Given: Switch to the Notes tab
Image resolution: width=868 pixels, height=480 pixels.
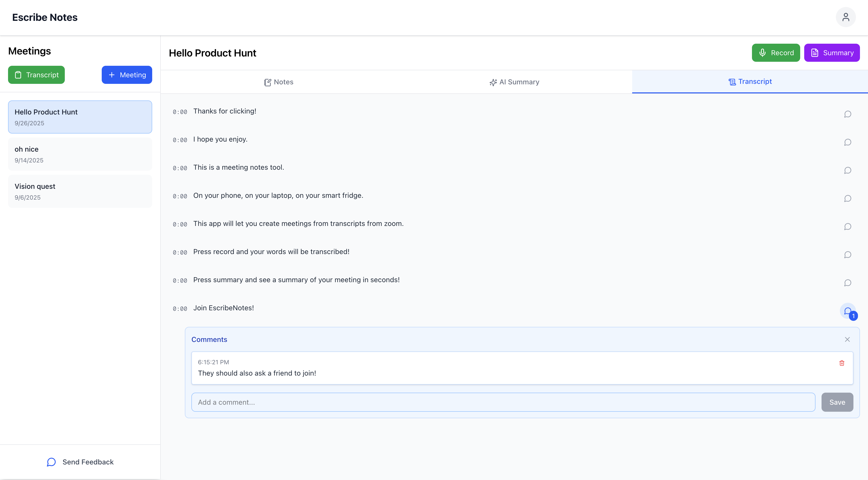Looking at the screenshot, I should tap(278, 82).
